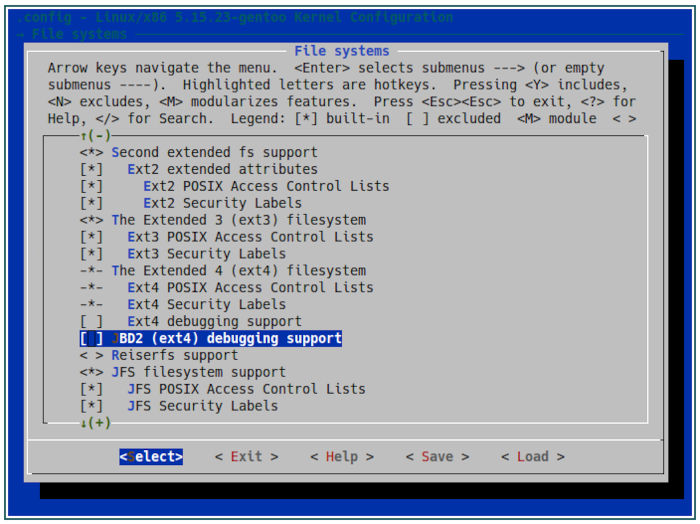This screenshot has height=524, width=700.
Task: Click the File systems breadcrumb text
Action: (x=79, y=34)
